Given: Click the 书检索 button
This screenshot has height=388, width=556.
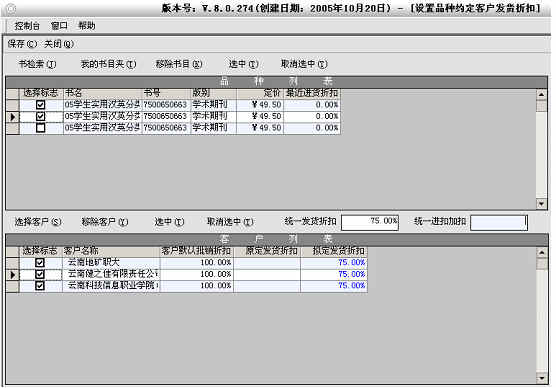Looking at the screenshot, I should tap(37, 64).
